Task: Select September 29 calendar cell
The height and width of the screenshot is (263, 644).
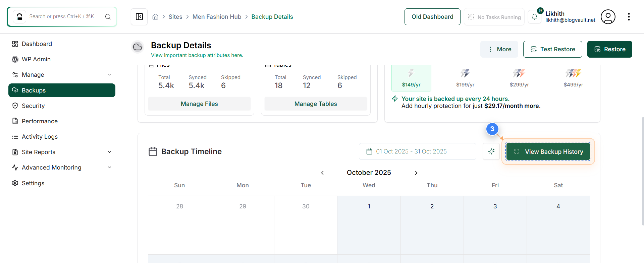Action: [x=243, y=225]
